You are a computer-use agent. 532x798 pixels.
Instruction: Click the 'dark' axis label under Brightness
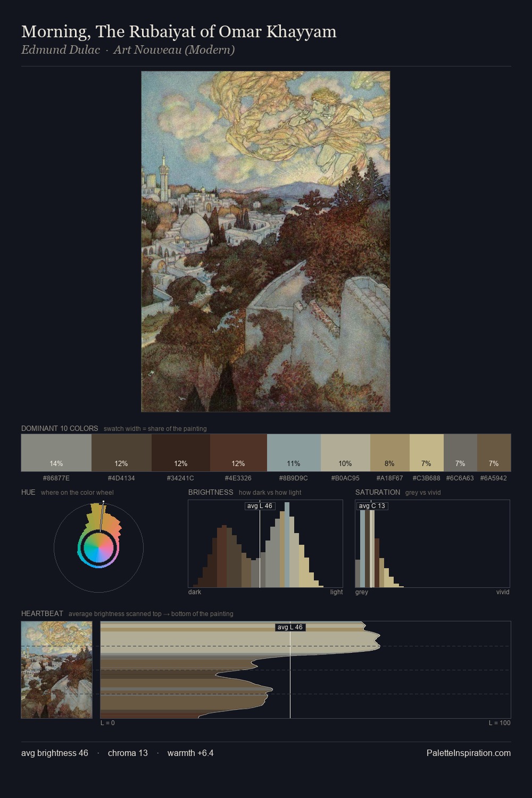point(195,592)
